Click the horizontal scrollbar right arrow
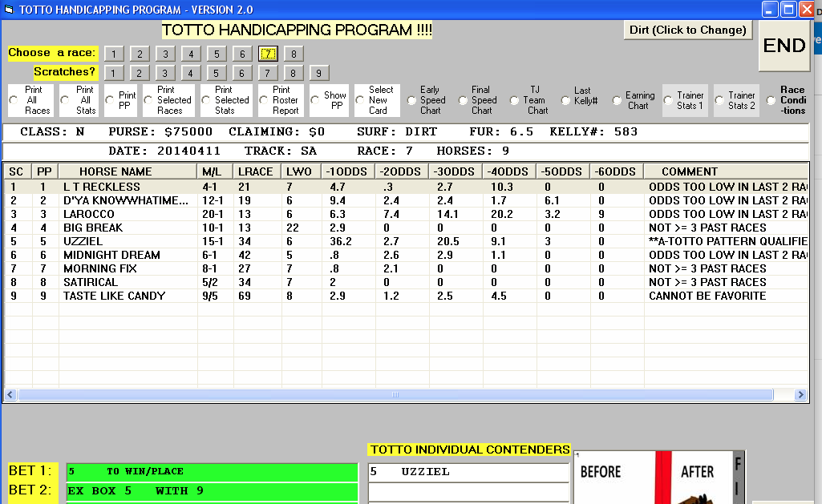Image resolution: width=822 pixels, height=504 pixels. pyautogui.click(x=800, y=394)
